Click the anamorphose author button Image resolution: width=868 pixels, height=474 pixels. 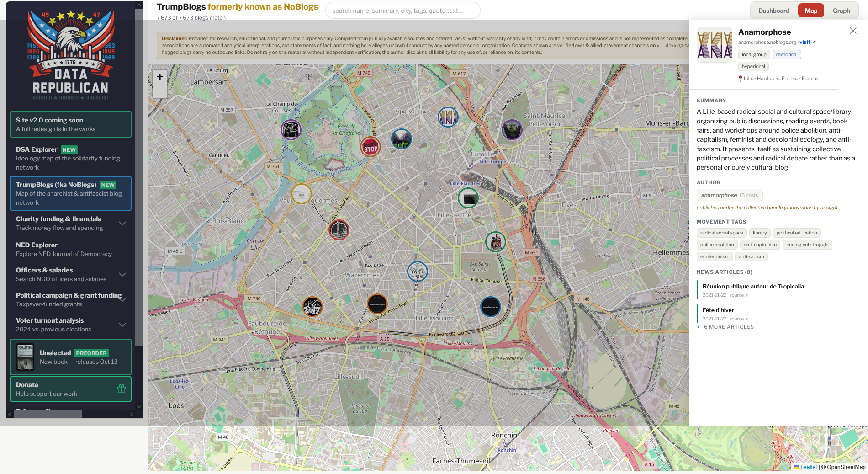point(730,195)
